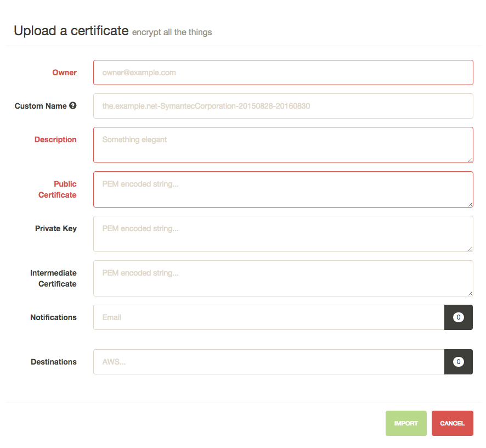Grab the Description text area resize handle
This screenshot has width=486, height=448.
(x=470, y=160)
